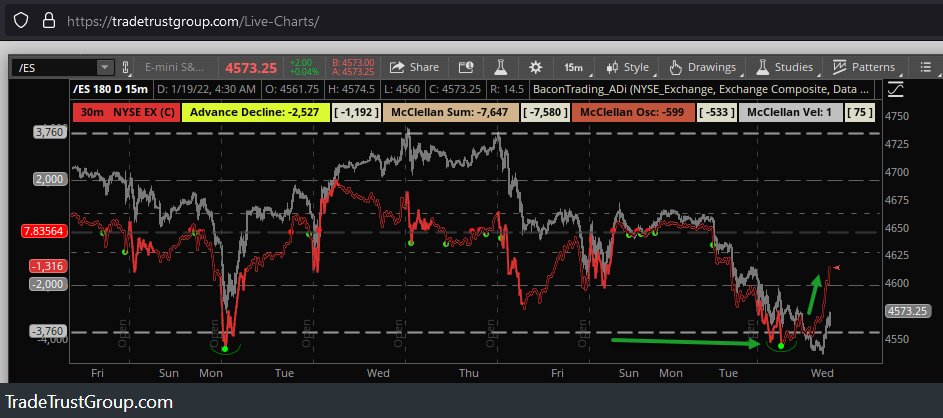
Task: Click the list menu icon at toolbar end
Action: [x=926, y=67]
